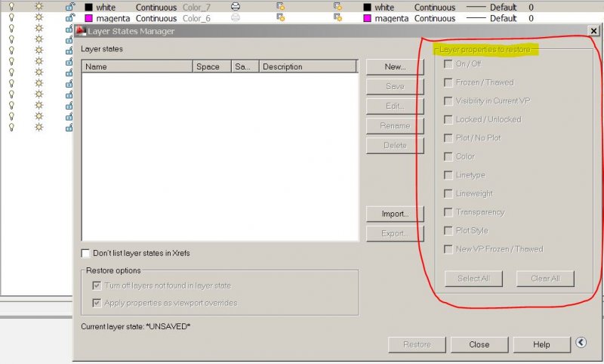Check Visibility in Current VP box
Screen dimensions: 604x364
(448, 101)
